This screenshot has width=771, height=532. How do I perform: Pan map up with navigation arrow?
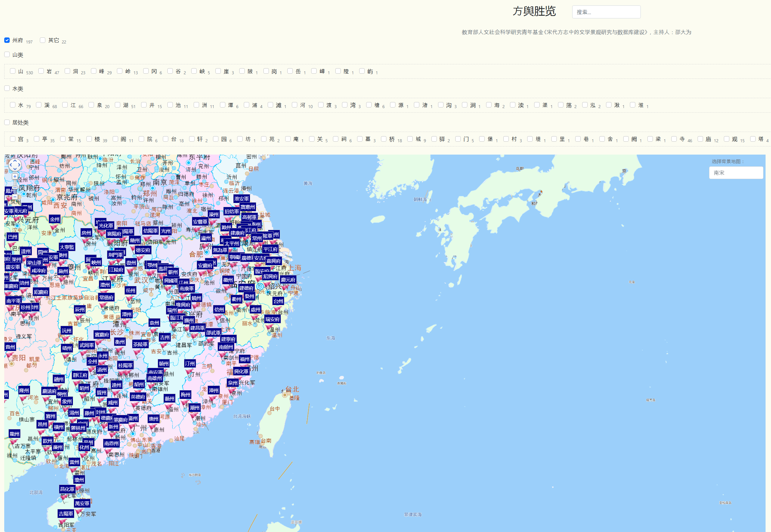[x=15, y=161]
